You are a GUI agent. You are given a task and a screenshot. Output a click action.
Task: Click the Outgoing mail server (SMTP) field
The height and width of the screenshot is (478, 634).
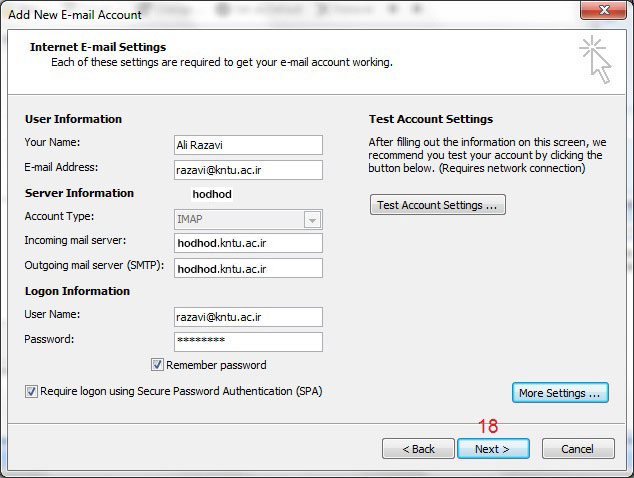247,268
